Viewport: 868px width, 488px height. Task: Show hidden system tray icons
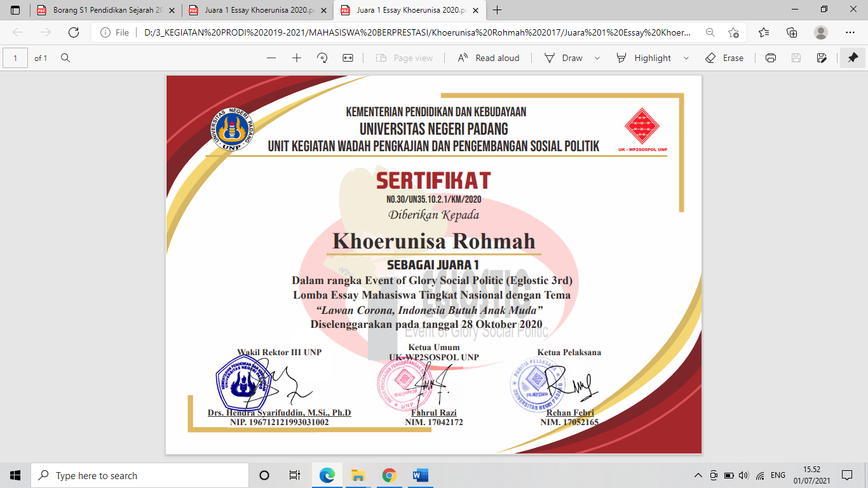pyautogui.click(x=698, y=475)
